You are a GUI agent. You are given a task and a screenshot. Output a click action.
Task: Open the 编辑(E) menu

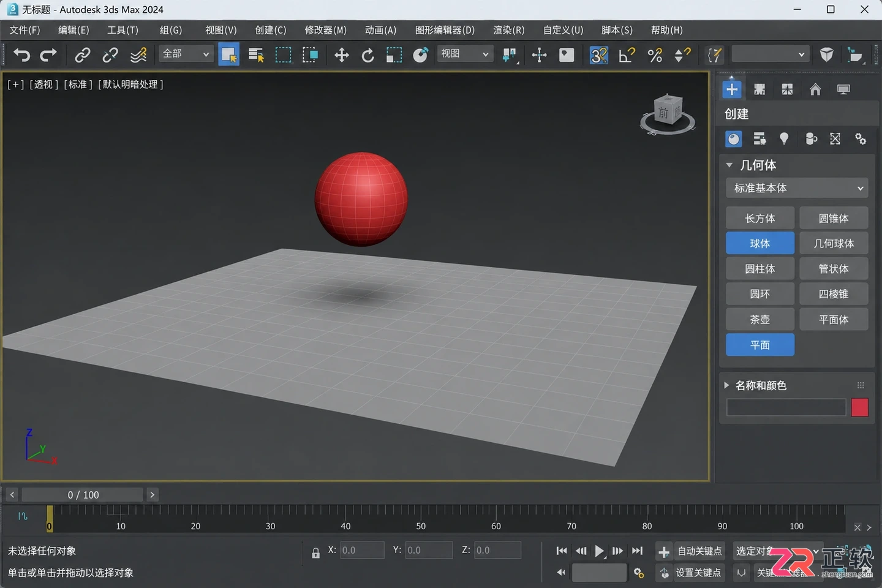click(x=73, y=30)
